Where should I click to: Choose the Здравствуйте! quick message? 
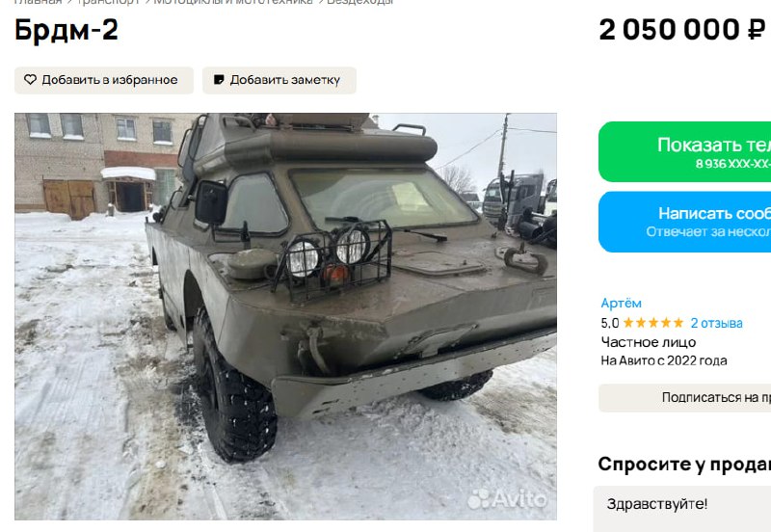[x=657, y=504]
